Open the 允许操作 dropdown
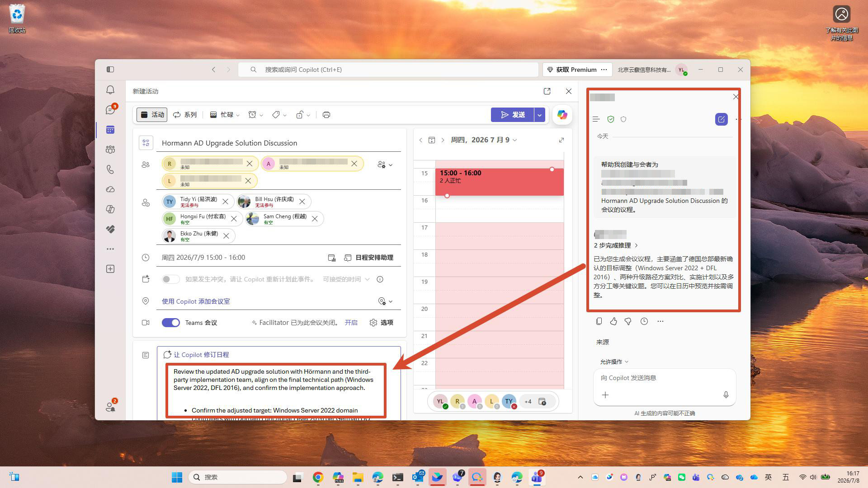This screenshot has height=488, width=868. click(x=614, y=362)
